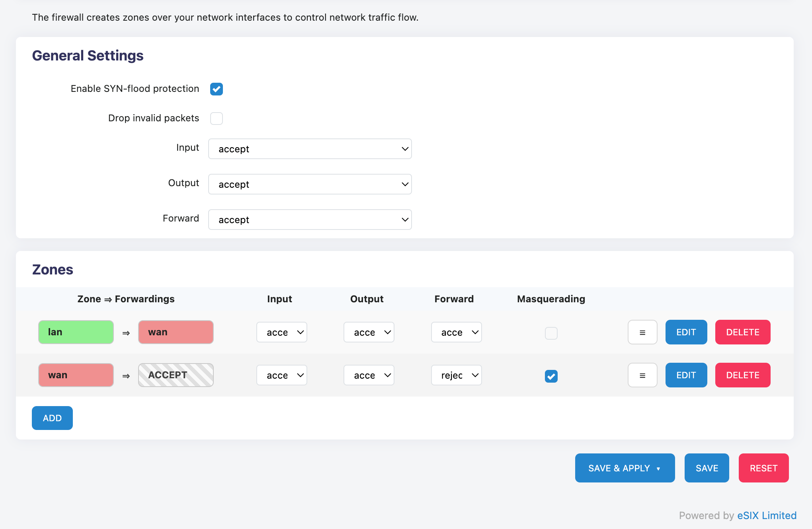Enable masquerading for lan zone
The width and height of the screenshot is (812, 529).
(551, 333)
